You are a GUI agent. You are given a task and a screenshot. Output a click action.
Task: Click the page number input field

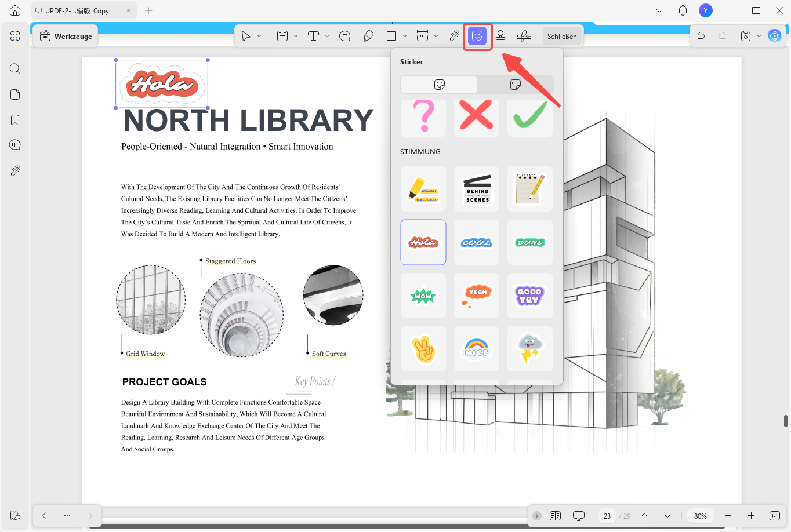click(607, 516)
